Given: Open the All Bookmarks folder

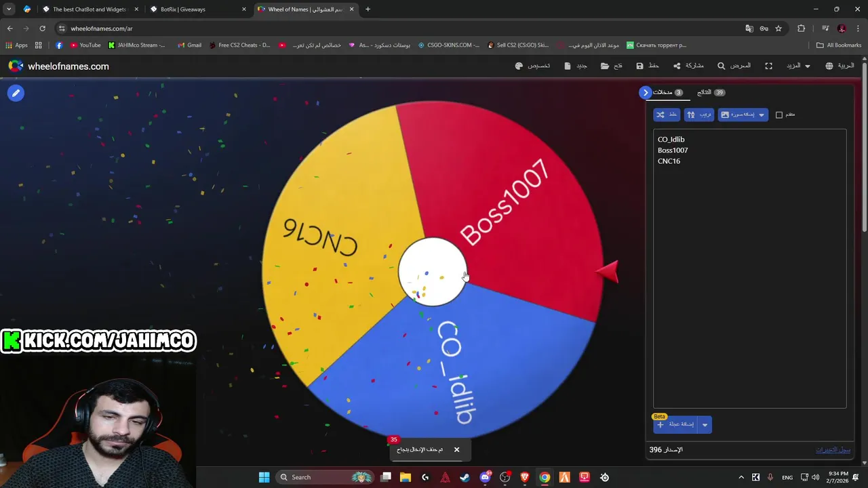Looking at the screenshot, I should click(x=839, y=45).
